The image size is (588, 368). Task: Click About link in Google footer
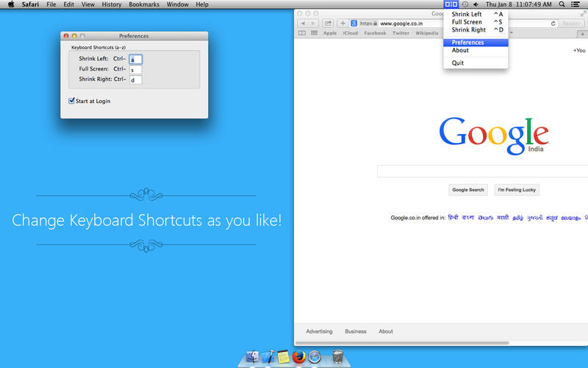385,331
